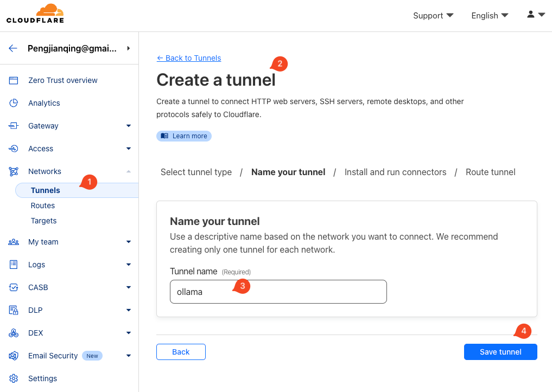This screenshot has height=392, width=552.
Task: Click the Gateway sidebar icon
Action: (x=14, y=126)
